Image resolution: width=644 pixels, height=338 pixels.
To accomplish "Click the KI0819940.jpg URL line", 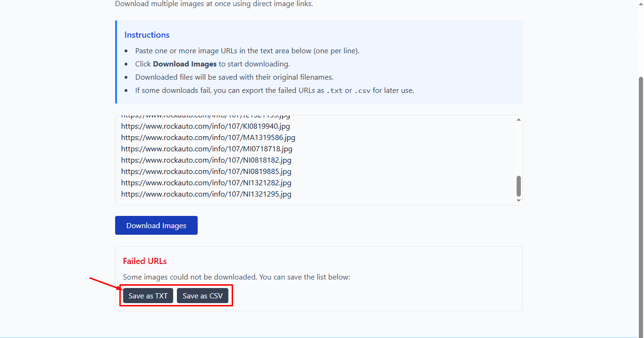I will (206, 126).
